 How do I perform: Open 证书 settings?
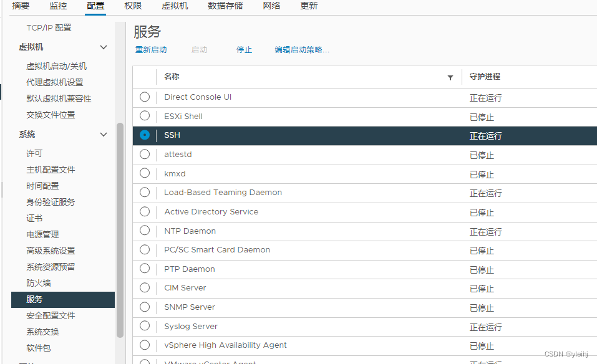[34, 218]
